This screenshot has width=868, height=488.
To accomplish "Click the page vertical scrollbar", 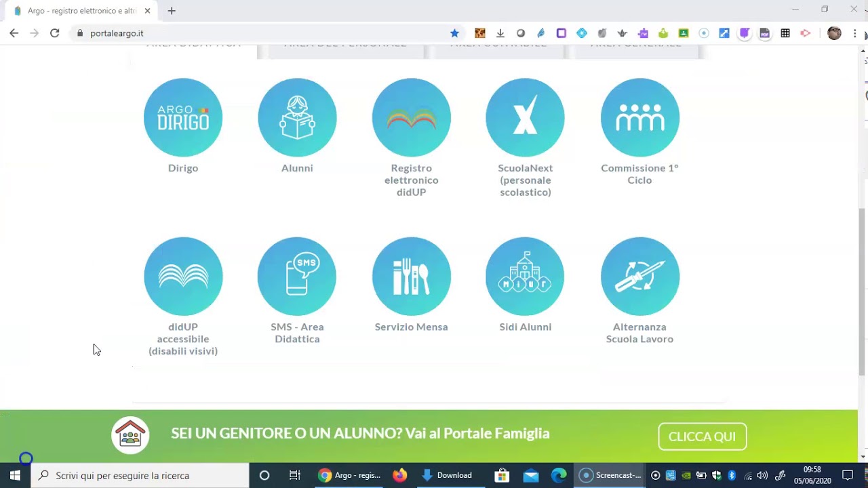I will (x=863, y=291).
